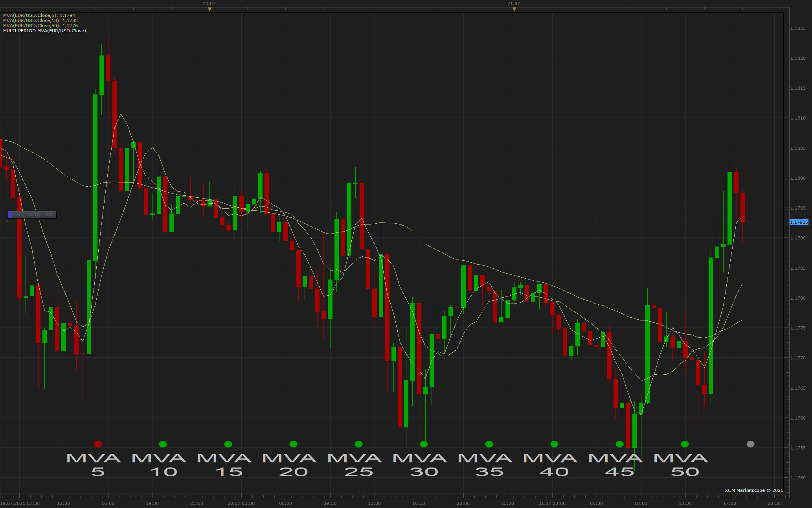Click the MVA 5 label text
812x508 pixels.
pyautogui.click(x=94, y=465)
